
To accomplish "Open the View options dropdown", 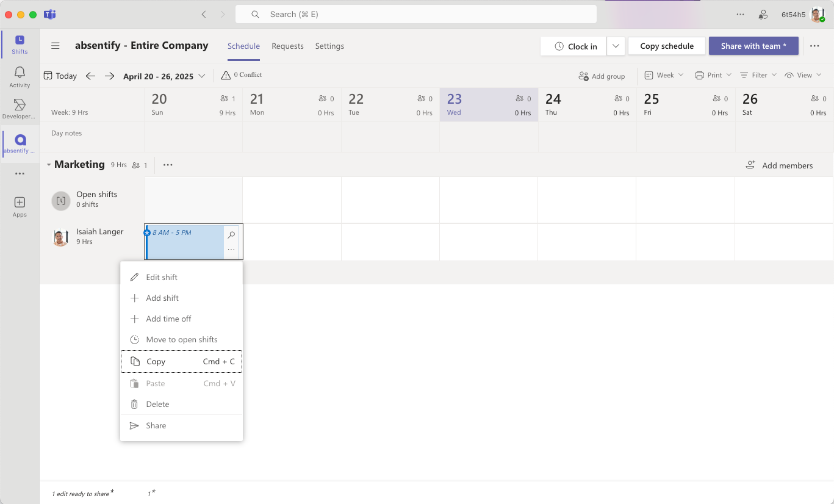I will [803, 75].
